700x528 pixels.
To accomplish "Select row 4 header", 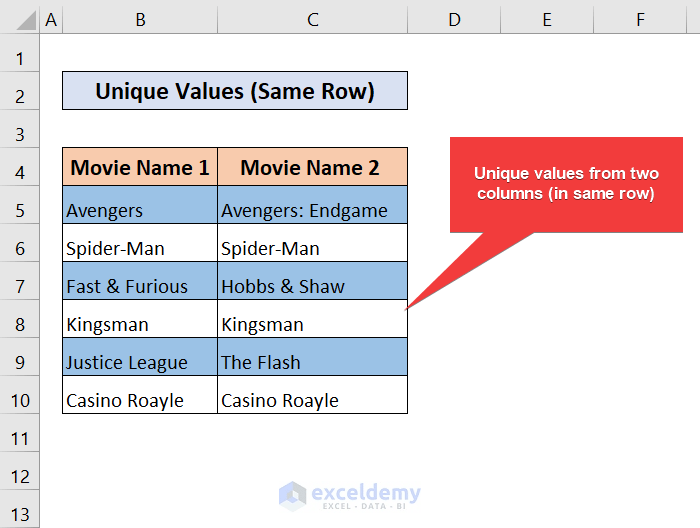I will pyautogui.click(x=20, y=166).
